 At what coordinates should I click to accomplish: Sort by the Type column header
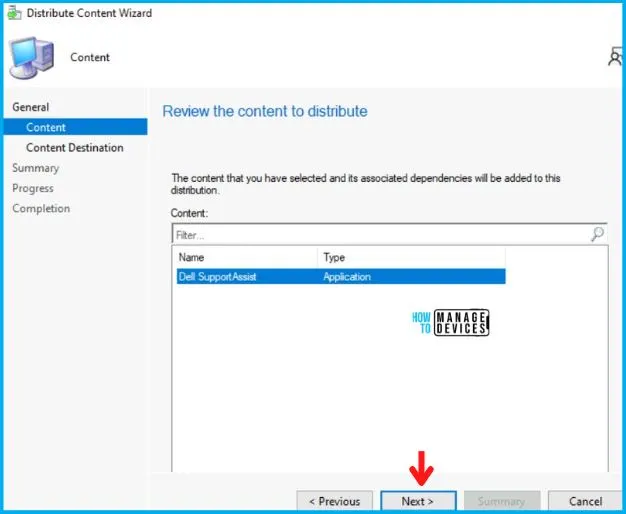click(412, 257)
